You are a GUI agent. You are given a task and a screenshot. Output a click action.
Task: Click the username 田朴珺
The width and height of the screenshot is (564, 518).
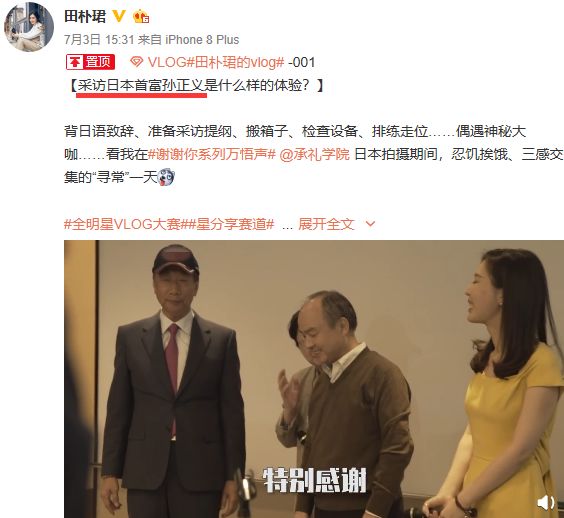click(x=85, y=16)
